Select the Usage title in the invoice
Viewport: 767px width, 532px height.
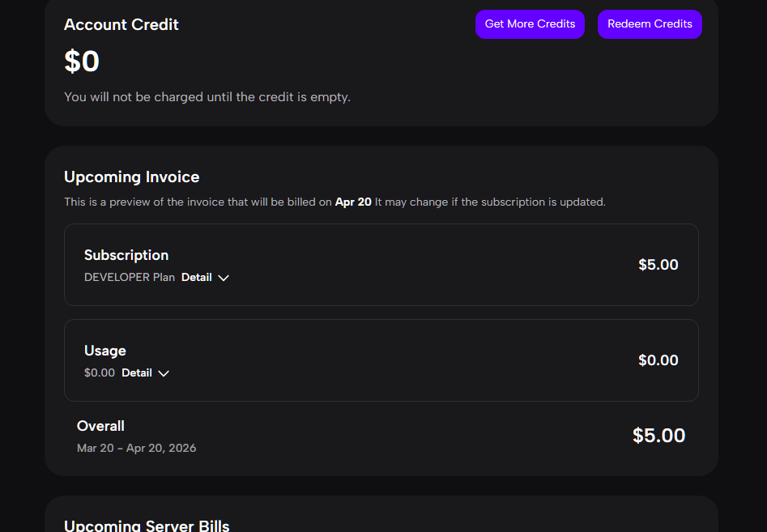105,351
